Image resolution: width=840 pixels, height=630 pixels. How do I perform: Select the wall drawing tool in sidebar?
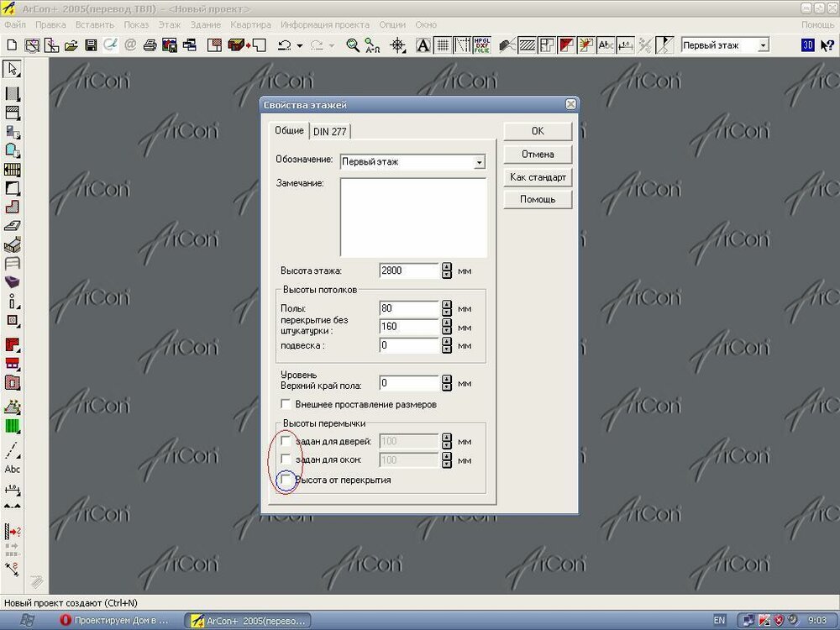coord(13,94)
